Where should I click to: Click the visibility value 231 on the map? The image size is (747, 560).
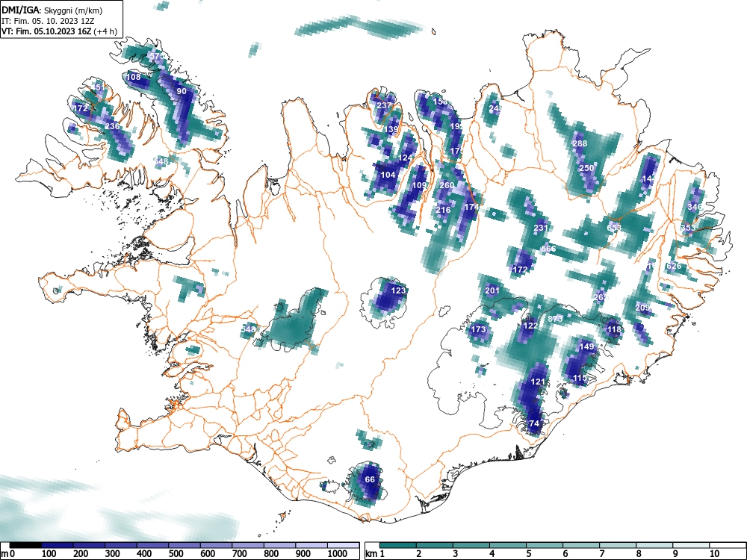[x=541, y=228]
